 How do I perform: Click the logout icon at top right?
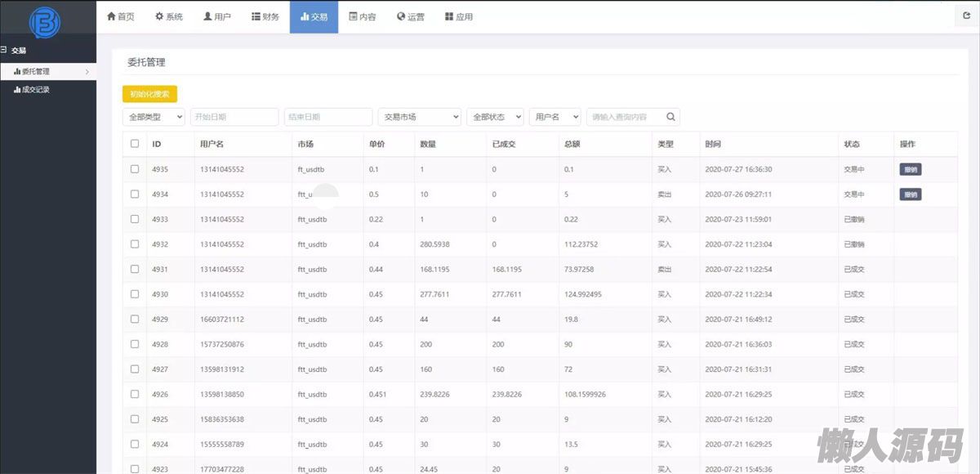[x=967, y=16]
